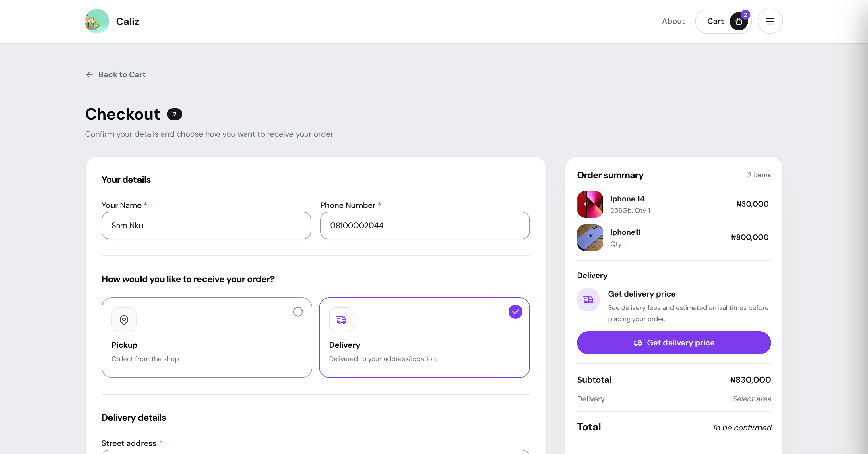
Task: Click the ₦800,000 price
Action: pos(749,237)
